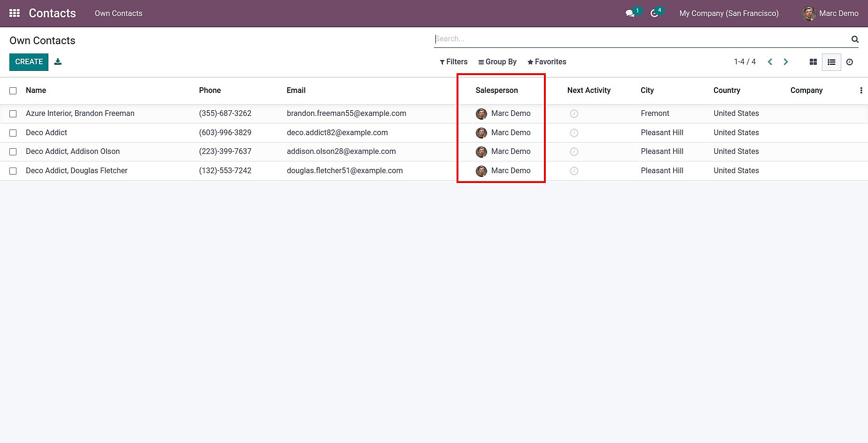Image resolution: width=868 pixels, height=443 pixels.
Task: Sort by City column header
Action: [647, 90]
